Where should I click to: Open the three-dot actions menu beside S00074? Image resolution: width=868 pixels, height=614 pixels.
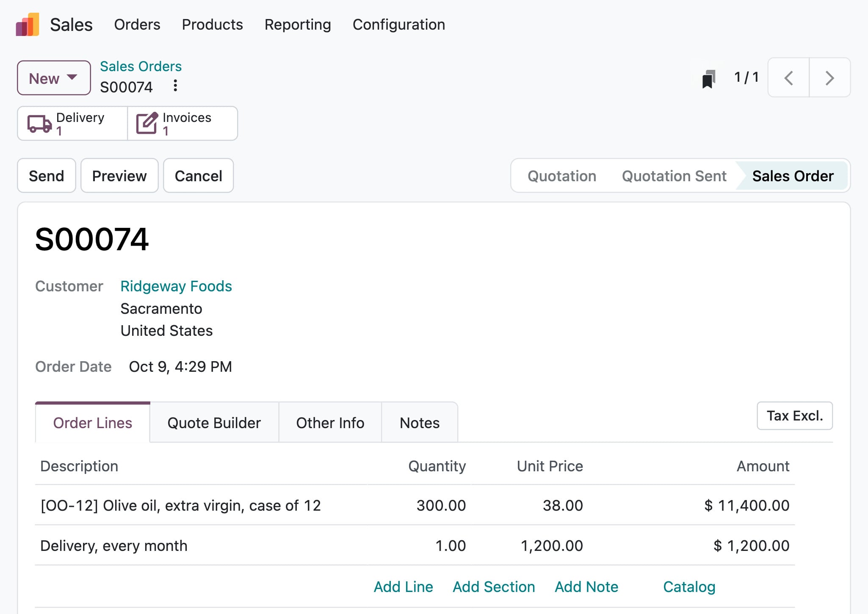click(175, 86)
